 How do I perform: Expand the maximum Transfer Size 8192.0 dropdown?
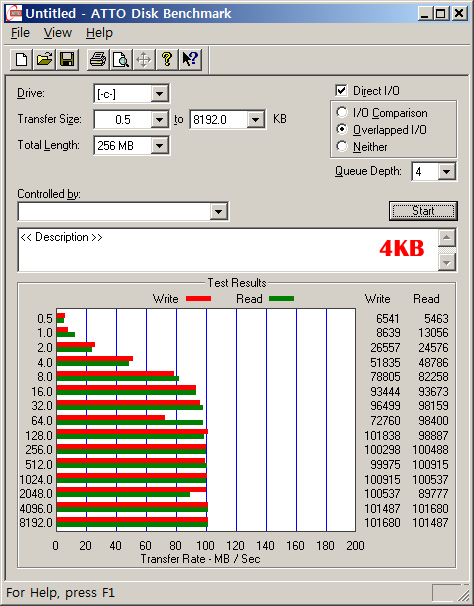(255, 119)
